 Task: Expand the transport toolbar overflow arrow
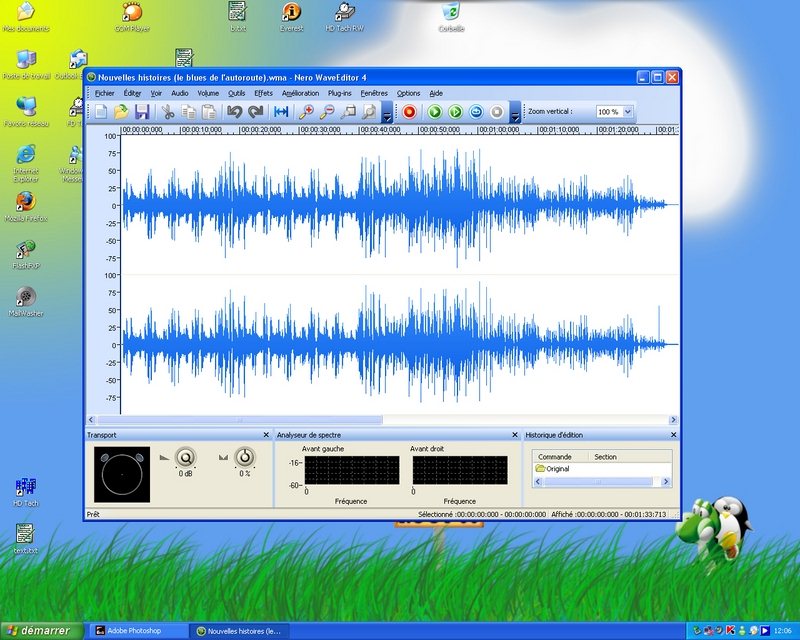click(515, 112)
